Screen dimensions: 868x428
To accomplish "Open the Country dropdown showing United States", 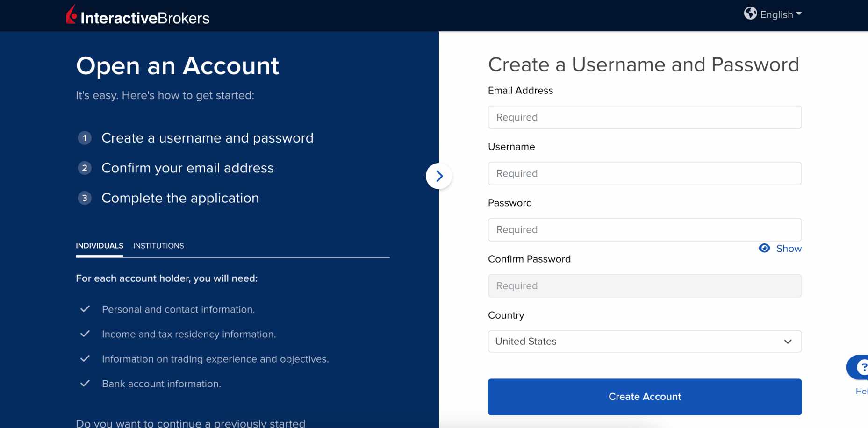I will coord(645,342).
